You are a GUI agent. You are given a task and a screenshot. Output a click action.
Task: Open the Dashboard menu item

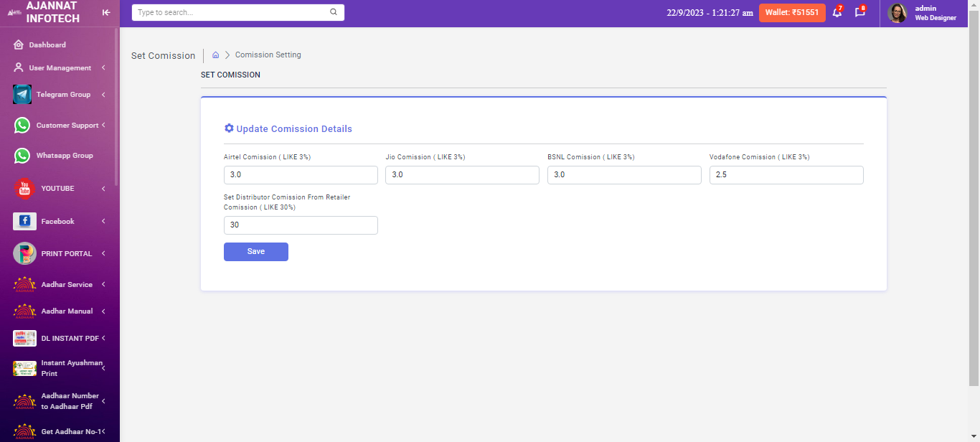tap(47, 45)
